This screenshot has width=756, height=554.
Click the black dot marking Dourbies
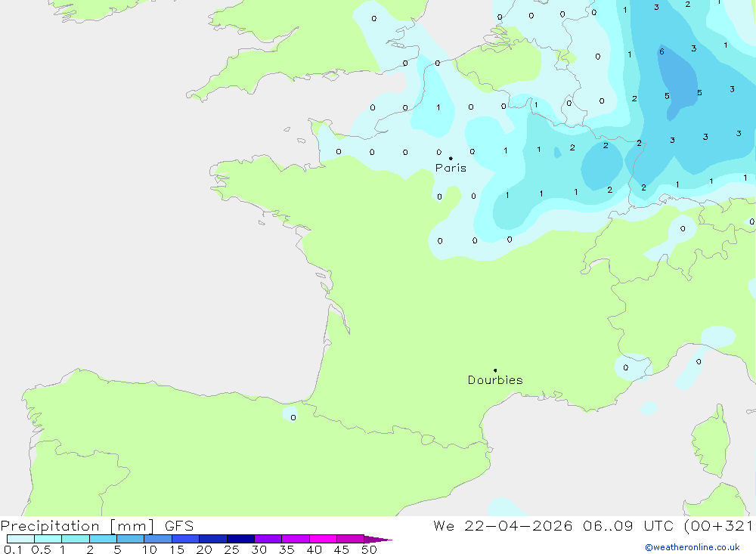[x=495, y=370]
